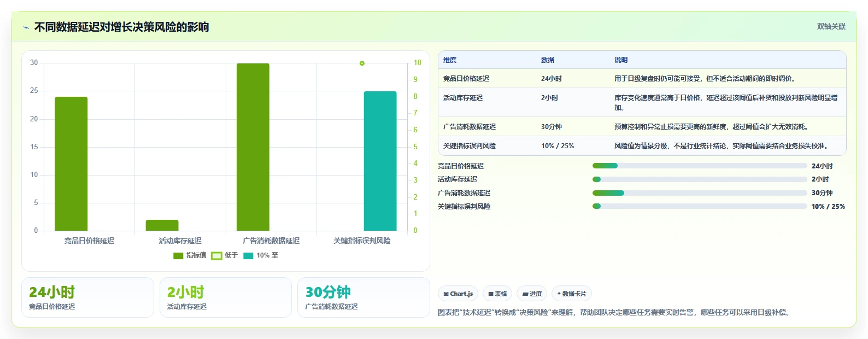Click the 关键指标误判风险 x-axis label
The image size is (868, 339).
[x=362, y=241]
